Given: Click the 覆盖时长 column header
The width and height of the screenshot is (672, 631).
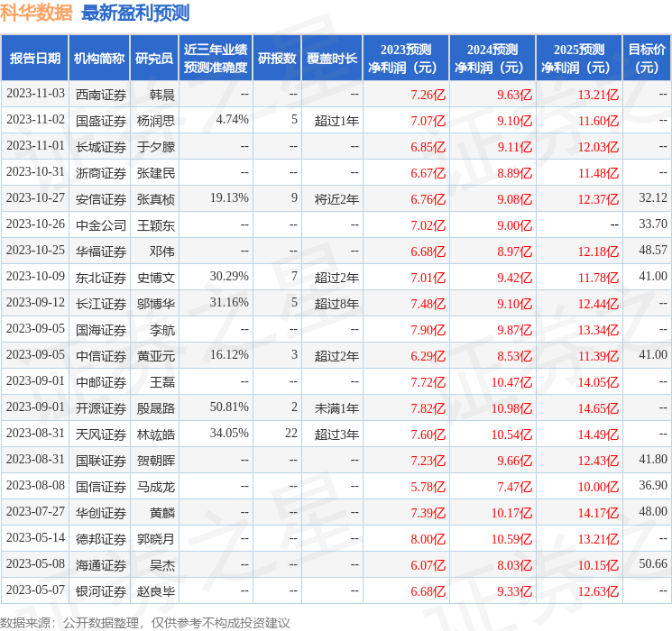Looking at the screenshot, I should coord(332,59).
